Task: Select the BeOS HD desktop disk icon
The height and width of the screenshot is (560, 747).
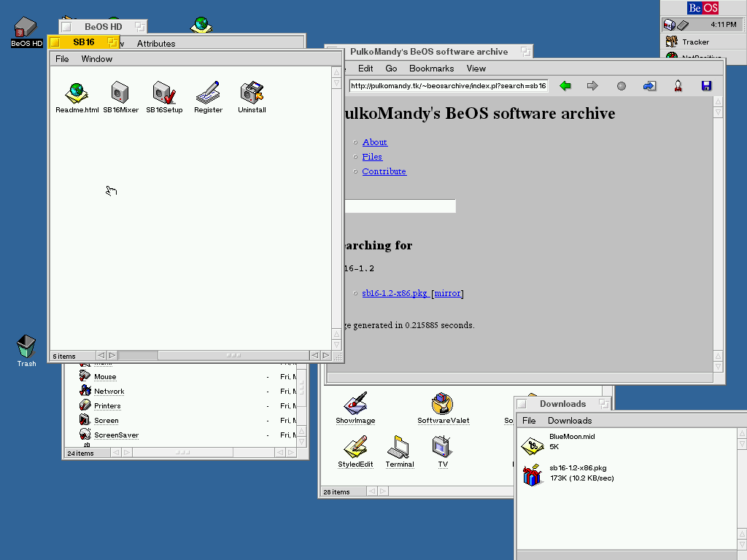Action: coord(26,27)
